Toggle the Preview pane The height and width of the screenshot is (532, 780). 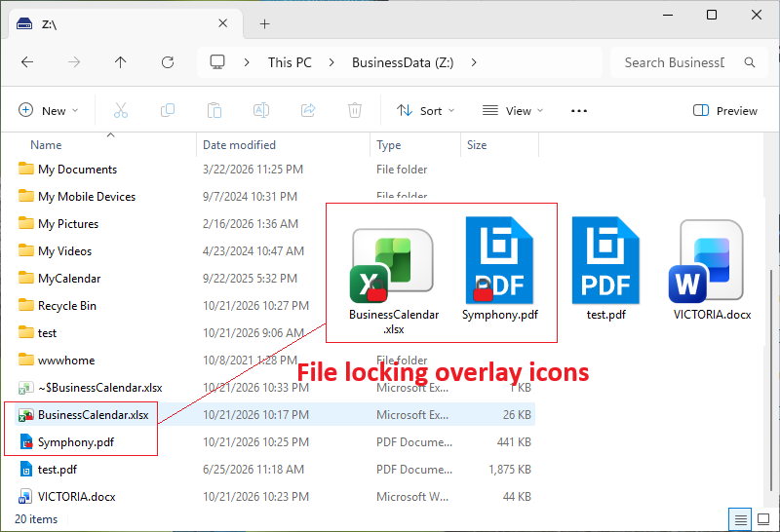click(x=725, y=111)
